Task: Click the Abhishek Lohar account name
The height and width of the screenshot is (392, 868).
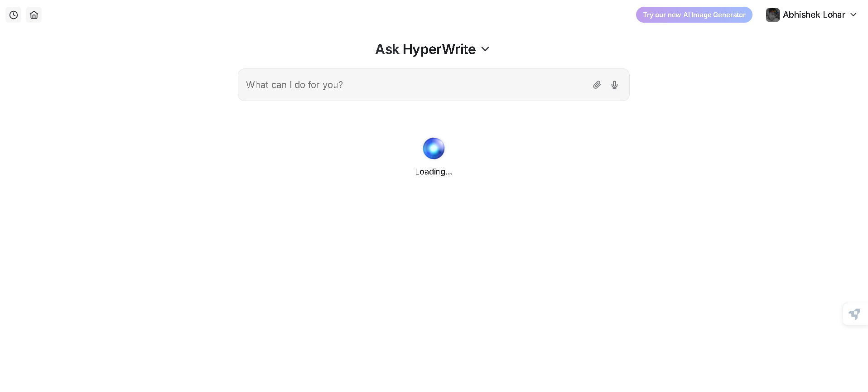Action: tap(814, 15)
